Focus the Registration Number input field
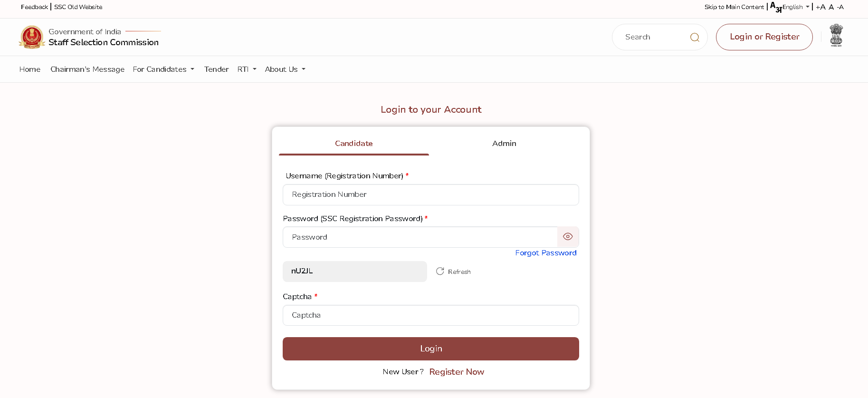 pos(430,195)
